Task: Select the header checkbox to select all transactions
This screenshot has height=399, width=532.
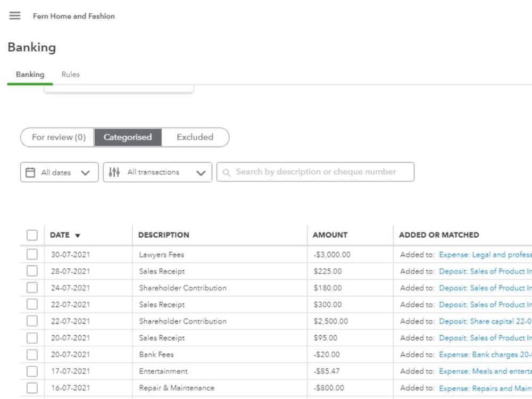Action: (x=32, y=235)
